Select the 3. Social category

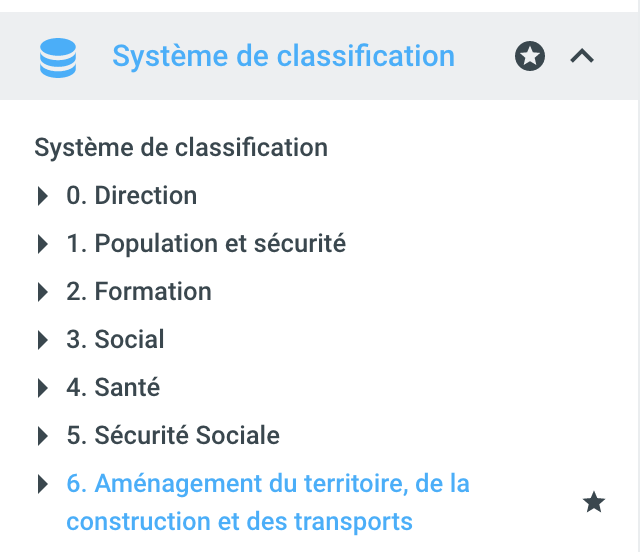tap(116, 340)
